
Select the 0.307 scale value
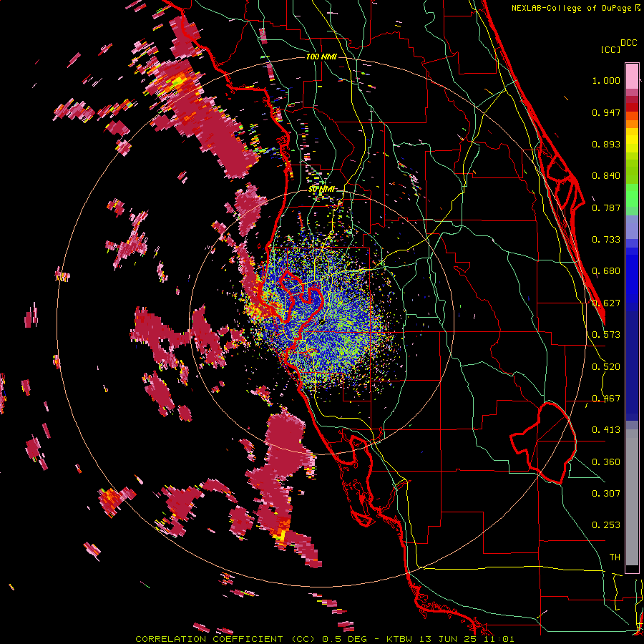click(x=606, y=493)
